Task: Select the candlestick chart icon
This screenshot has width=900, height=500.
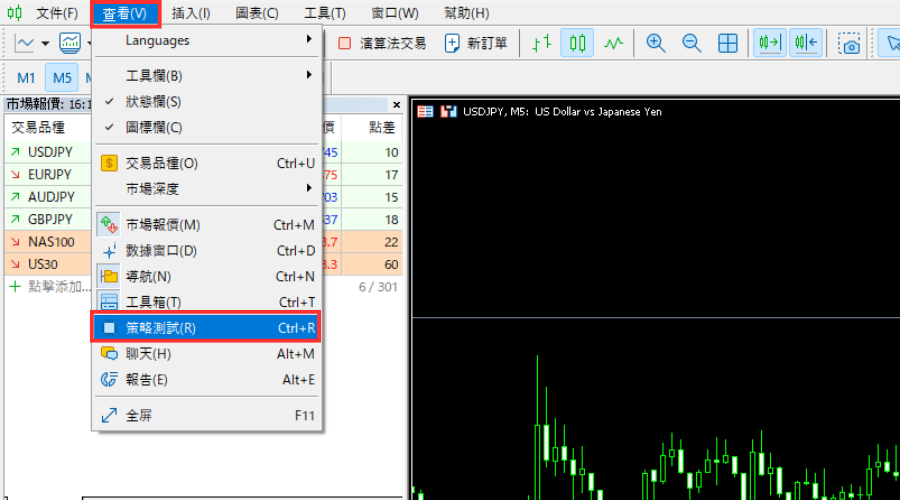Action: (x=577, y=43)
